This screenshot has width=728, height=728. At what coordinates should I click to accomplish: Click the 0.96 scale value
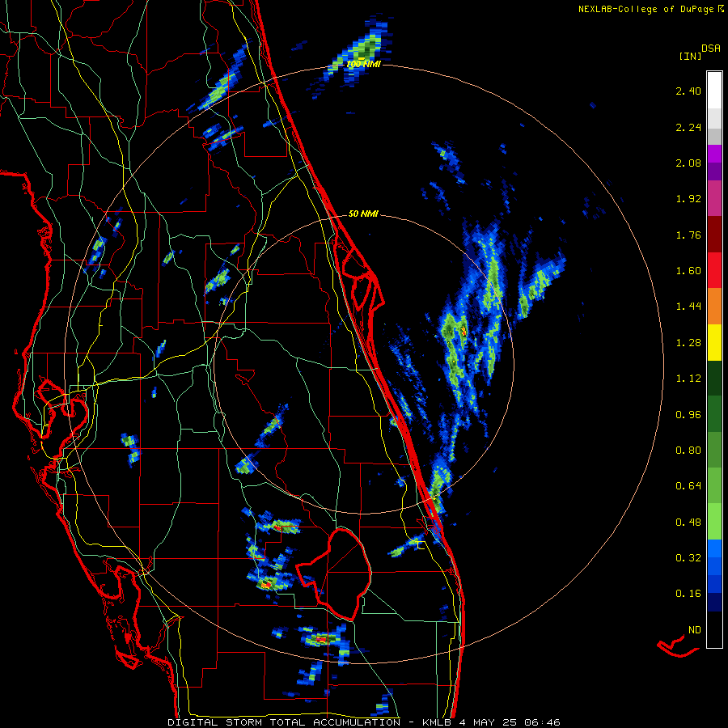point(688,415)
